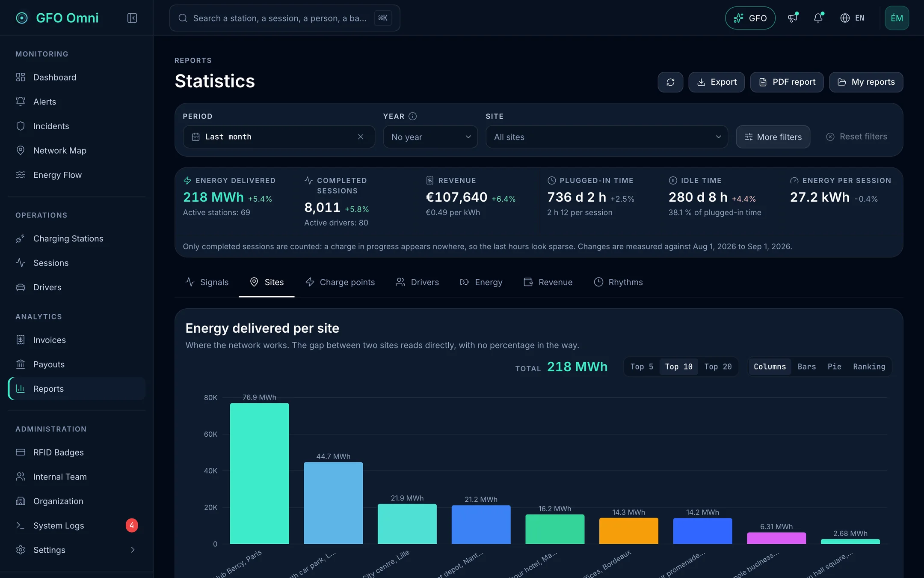This screenshot has width=924, height=578.
Task: Open the Organization page
Action: click(x=77, y=501)
